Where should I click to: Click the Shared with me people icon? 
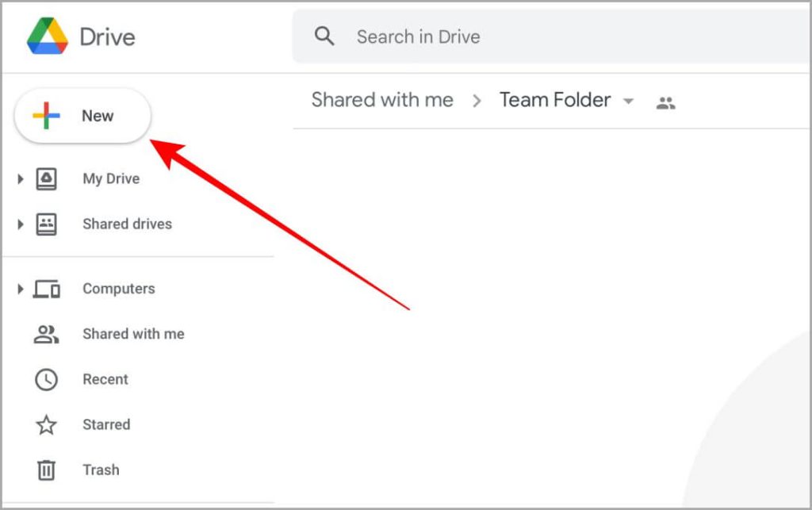coord(45,334)
